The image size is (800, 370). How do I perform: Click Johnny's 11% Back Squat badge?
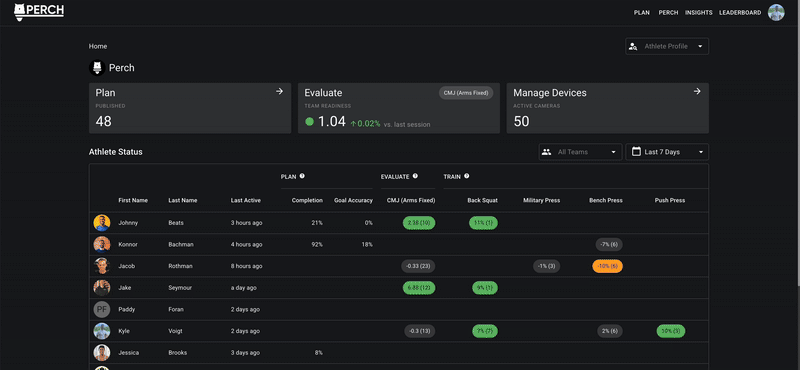(484, 223)
